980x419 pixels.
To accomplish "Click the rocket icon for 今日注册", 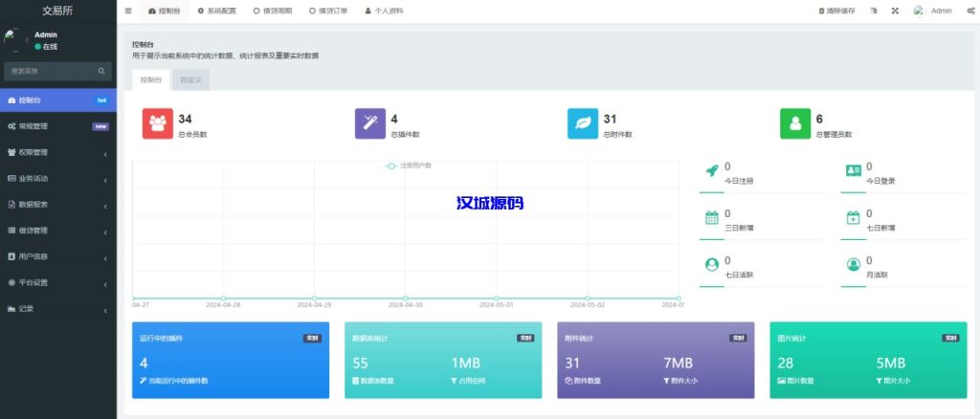I will (x=711, y=170).
